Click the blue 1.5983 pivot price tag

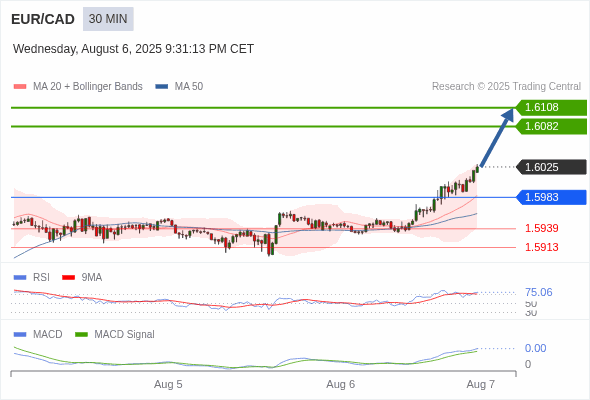[551, 197]
